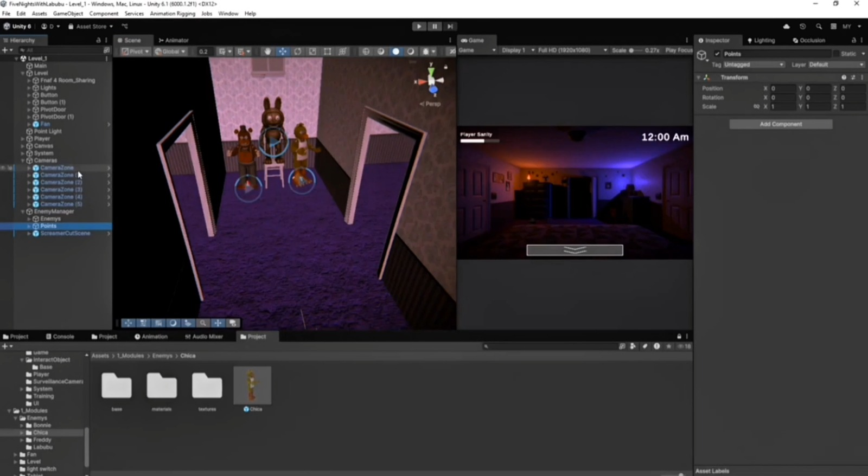Click the Play Focused button

click(x=679, y=50)
